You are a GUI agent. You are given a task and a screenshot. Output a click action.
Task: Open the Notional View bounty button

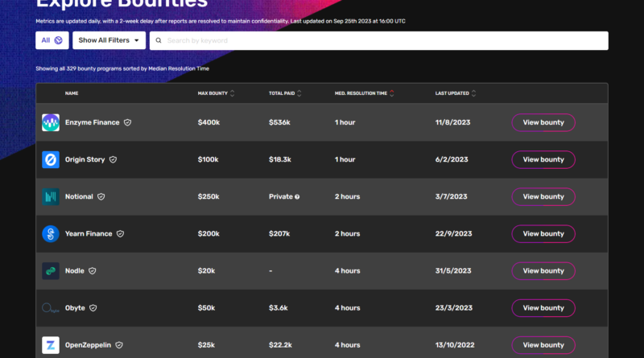coord(543,196)
